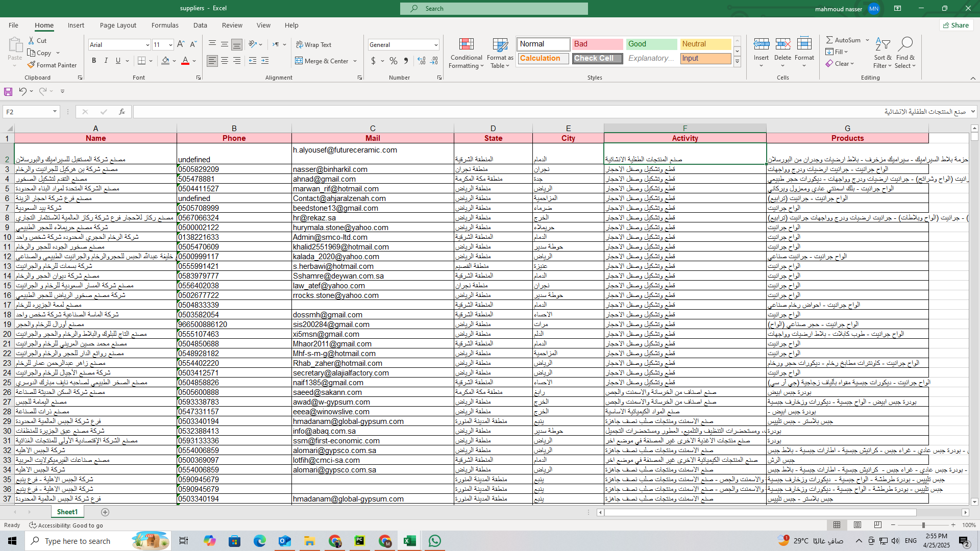Toggle Wrap Text for the cell

pos(313,45)
